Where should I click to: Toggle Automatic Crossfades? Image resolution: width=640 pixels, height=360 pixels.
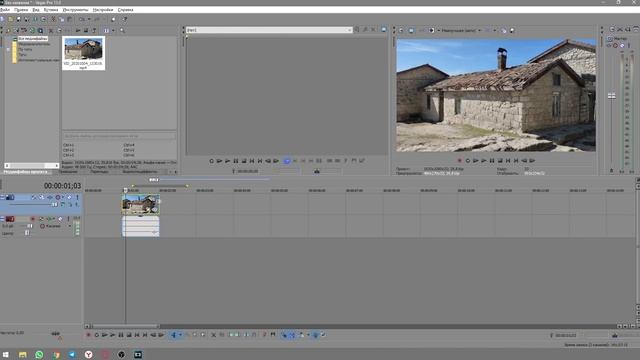coord(292,335)
